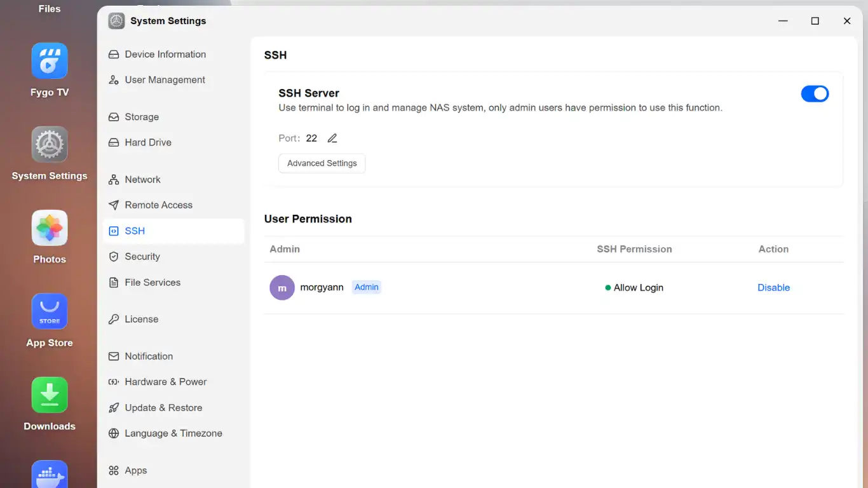
Task: Open Security settings page
Action: click(x=173, y=257)
